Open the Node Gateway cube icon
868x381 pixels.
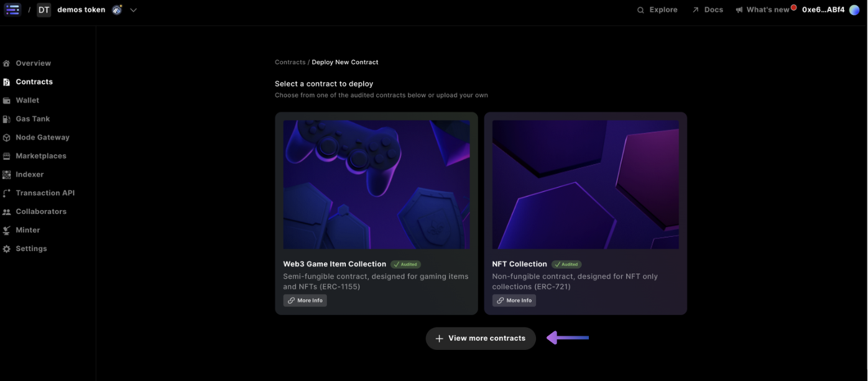(x=6, y=138)
